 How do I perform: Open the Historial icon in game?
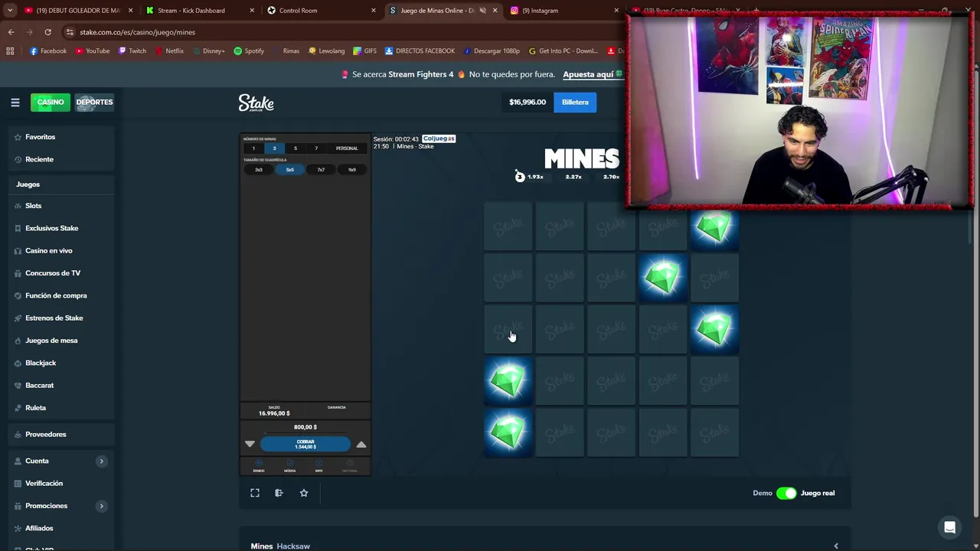tap(350, 465)
